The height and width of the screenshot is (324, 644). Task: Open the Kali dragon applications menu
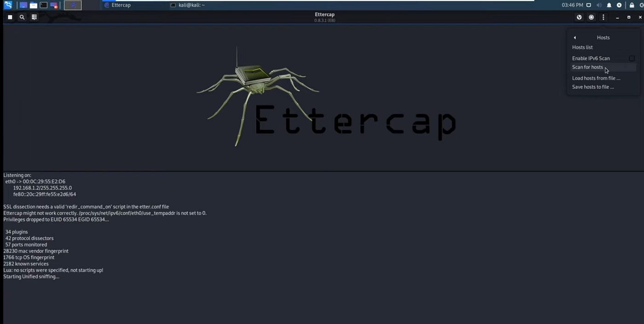[x=8, y=5]
